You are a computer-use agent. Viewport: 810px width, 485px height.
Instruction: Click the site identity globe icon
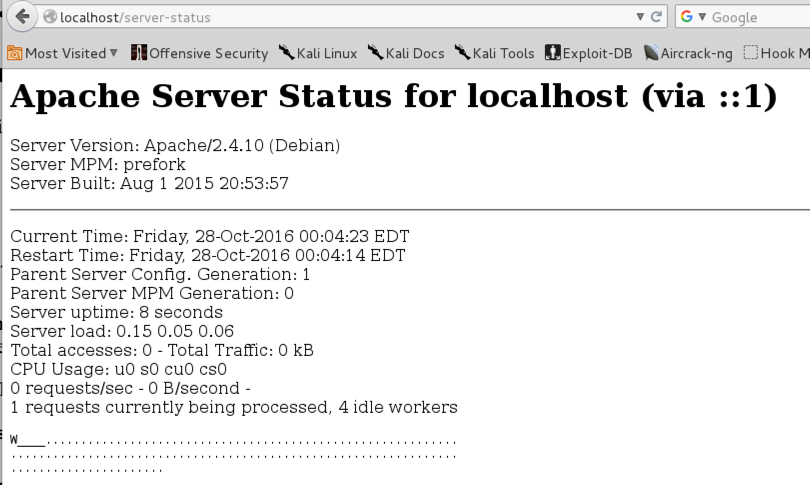coord(50,17)
